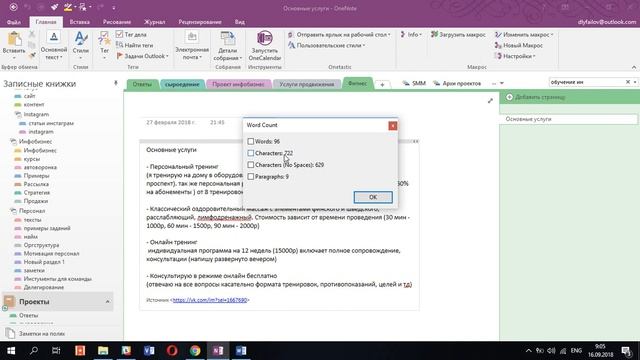This screenshot has height=360, width=640.
Task: Open the SMM section group
Action: (414, 83)
